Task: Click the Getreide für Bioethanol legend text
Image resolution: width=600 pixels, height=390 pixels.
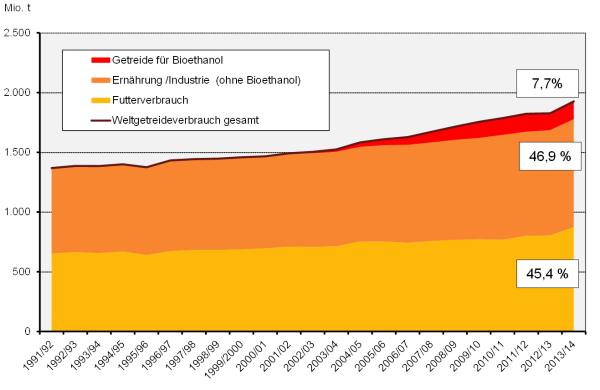Action: tap(167, 60)
